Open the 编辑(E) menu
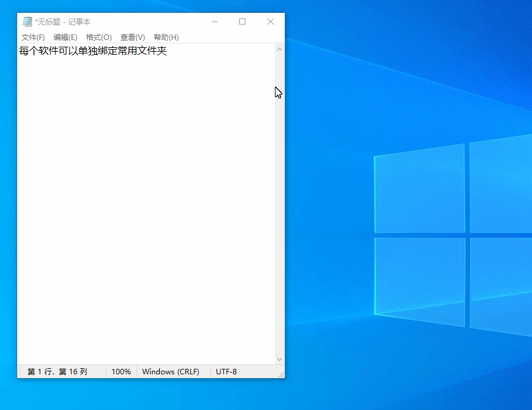Image resolution: width=532 pixels, height=410 pixels. click(x=65, y=37)
